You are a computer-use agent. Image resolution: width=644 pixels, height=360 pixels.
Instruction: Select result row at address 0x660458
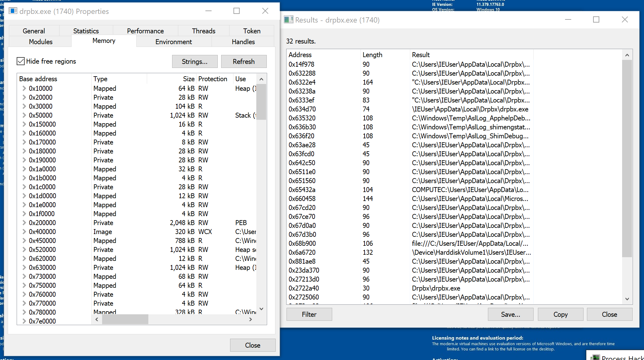pos(410,199)
